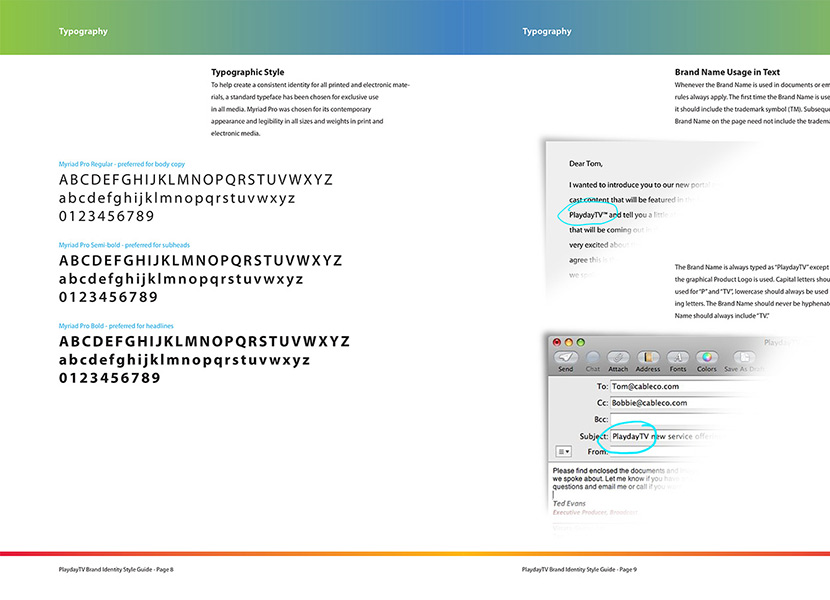This screenshot has height=600, width=830.
Task: Click the footer text ending 'Page 8'
Action: click(116, 570)
